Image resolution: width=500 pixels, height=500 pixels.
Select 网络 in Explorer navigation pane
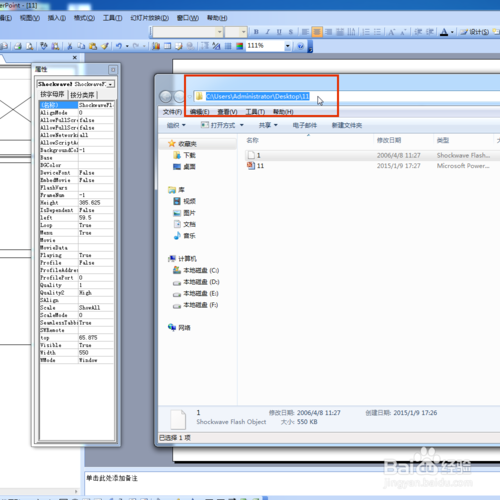point(179,328)
